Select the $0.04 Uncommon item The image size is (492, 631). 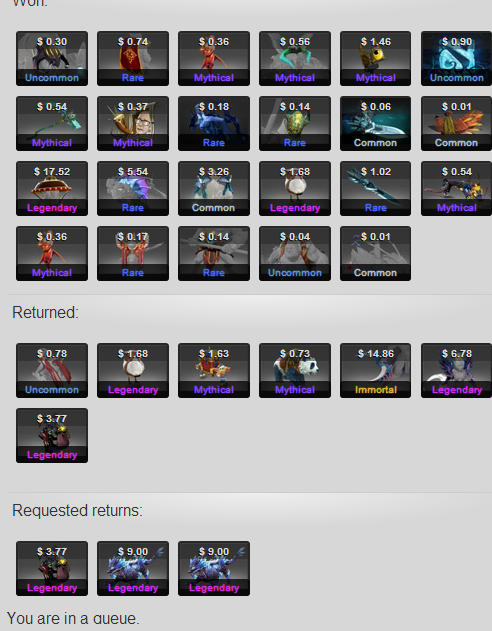pos(295,254)
